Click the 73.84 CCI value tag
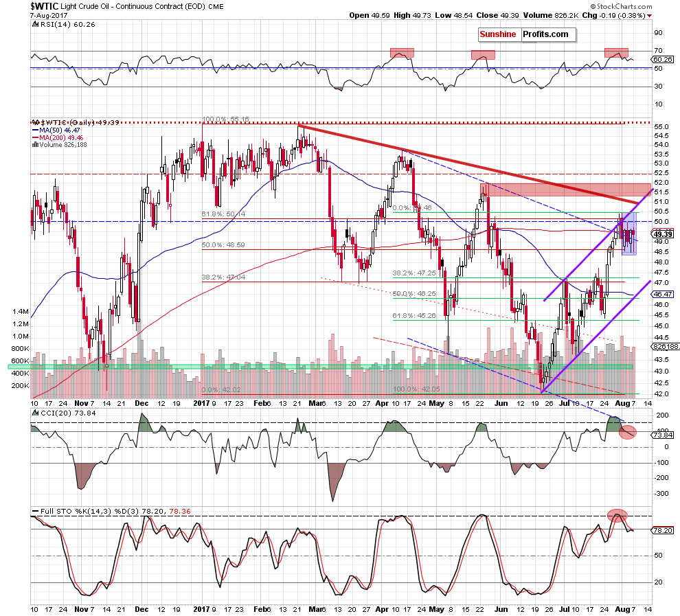This screenshot has height=616, width=680. click(662, 435)
